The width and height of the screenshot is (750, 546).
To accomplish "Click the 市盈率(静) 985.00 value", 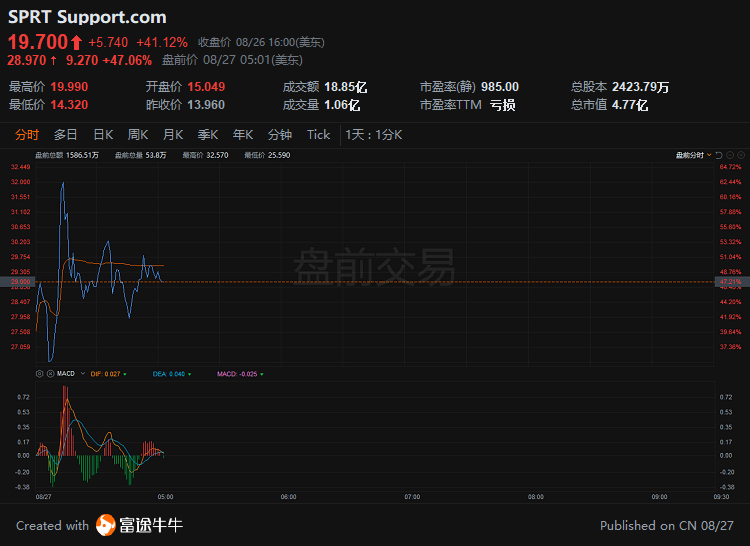I will [500, 87].
